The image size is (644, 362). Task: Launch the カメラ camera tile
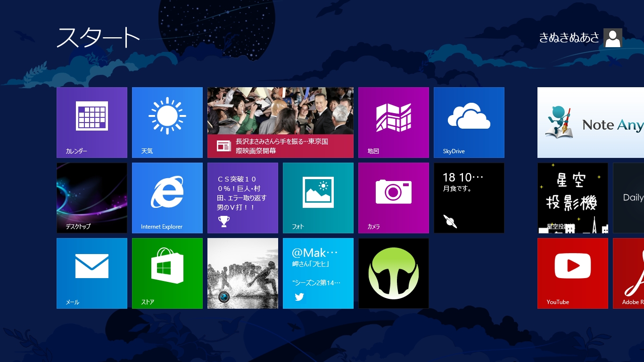(x=394, y=198)
